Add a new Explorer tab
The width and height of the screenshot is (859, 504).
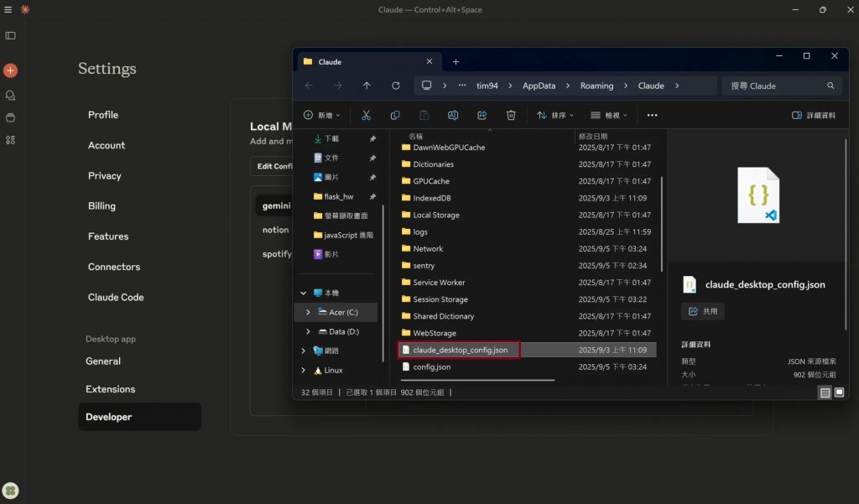click(x=456, y=62)
